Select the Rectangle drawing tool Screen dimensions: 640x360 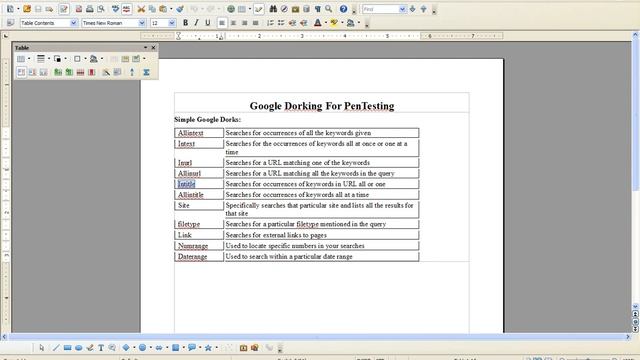tap(67, 348)
